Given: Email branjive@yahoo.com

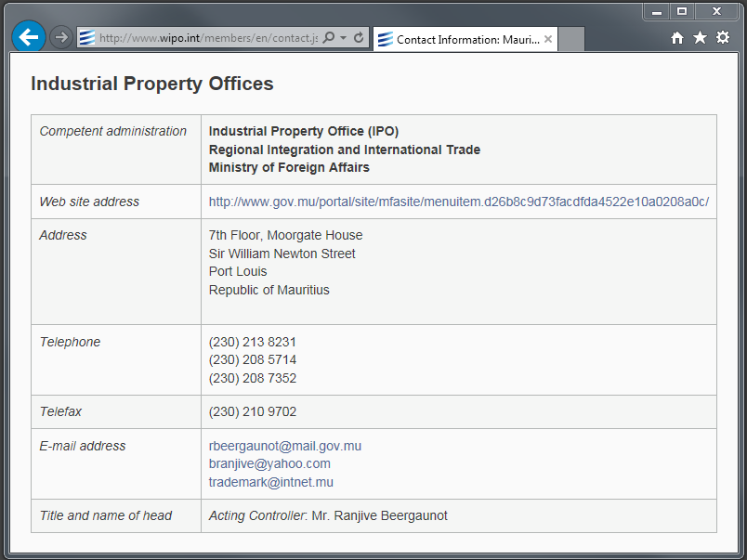Looking at the screenshot, I should click(269, 463).
